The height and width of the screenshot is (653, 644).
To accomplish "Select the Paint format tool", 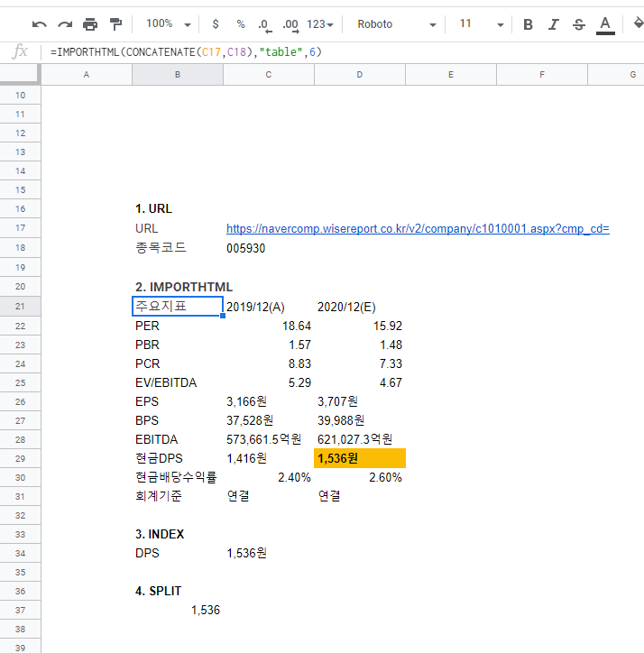I will point(115,24).
